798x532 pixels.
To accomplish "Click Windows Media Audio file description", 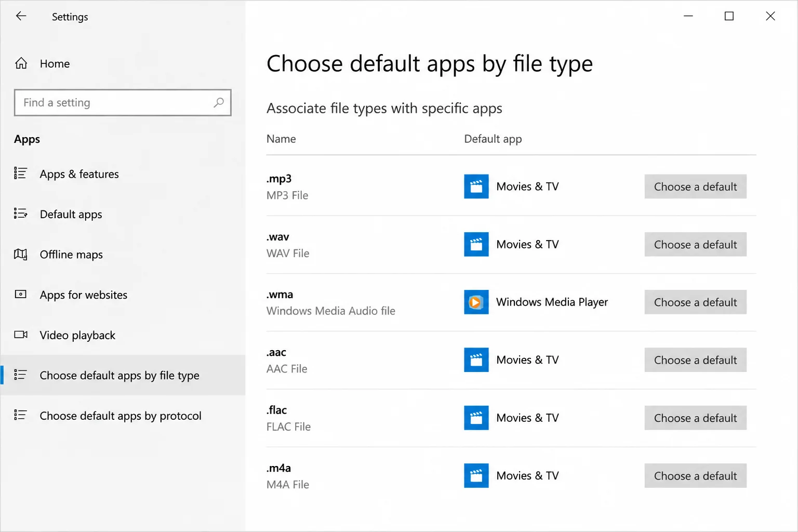I will (331, 311).
